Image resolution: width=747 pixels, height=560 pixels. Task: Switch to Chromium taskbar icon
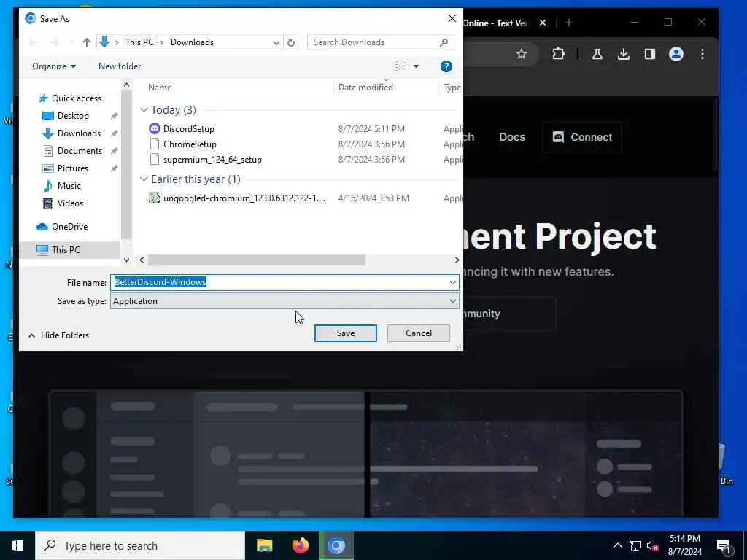(336, 545)
